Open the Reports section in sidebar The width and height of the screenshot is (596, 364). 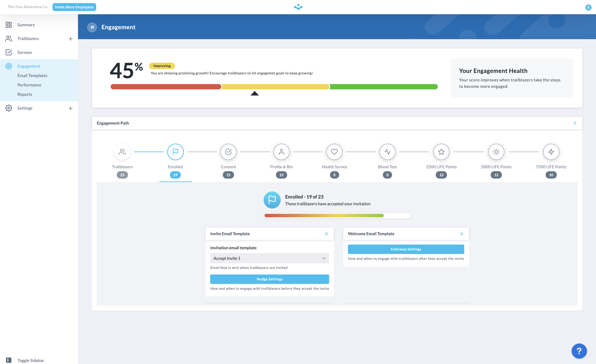click(x=25, y=94)
